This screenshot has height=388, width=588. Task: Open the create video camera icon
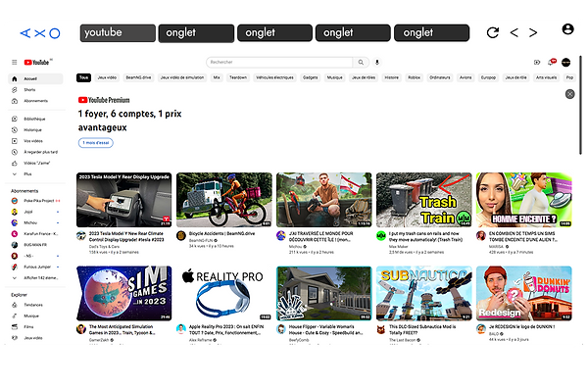pyautogui.click(x=537, y=63)
